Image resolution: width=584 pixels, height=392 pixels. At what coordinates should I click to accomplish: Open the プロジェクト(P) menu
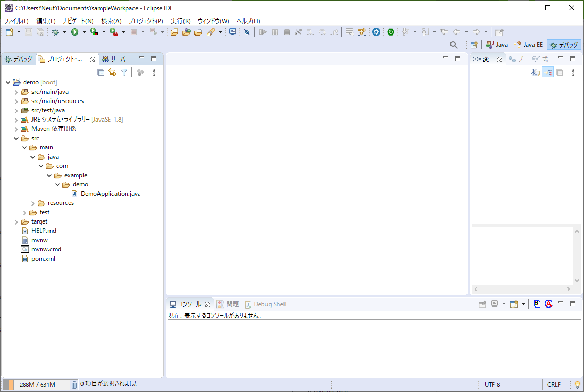146,21
